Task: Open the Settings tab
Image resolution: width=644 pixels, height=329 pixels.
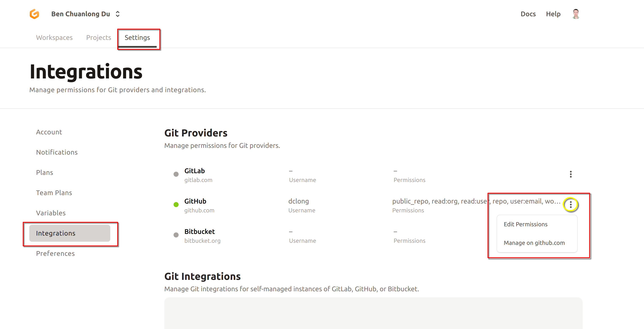Action: pos(137,38)
